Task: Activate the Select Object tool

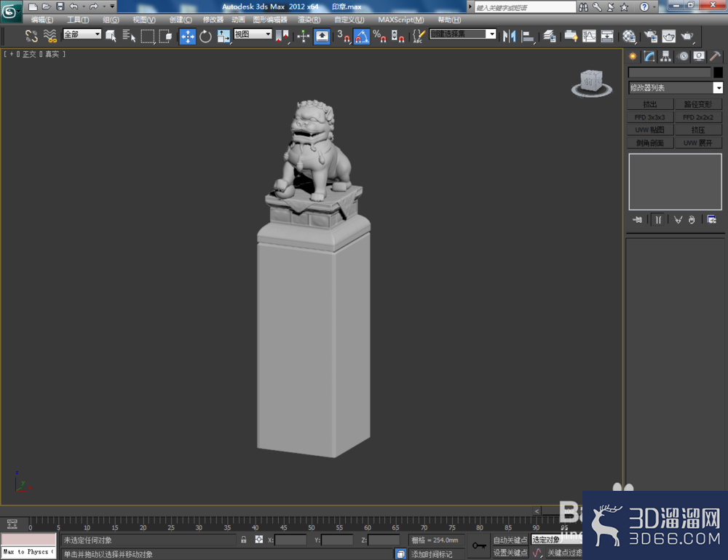Action: point(111,36)
